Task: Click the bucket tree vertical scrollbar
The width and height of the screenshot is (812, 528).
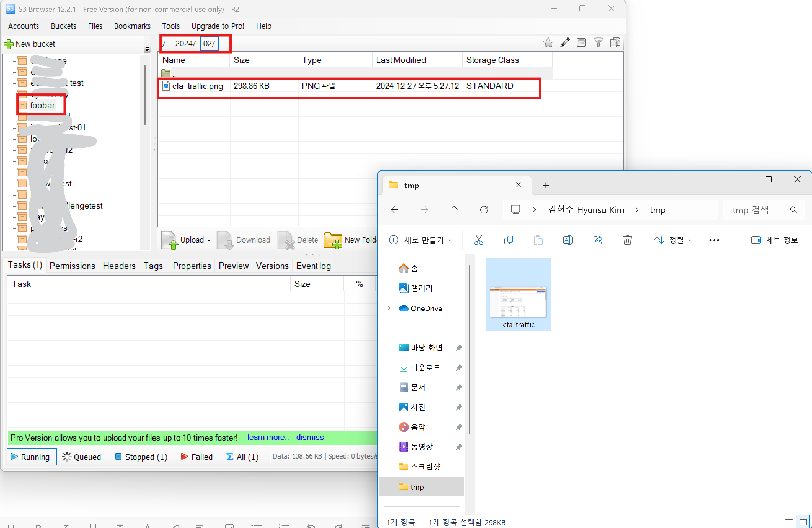Action: point(145,95)
